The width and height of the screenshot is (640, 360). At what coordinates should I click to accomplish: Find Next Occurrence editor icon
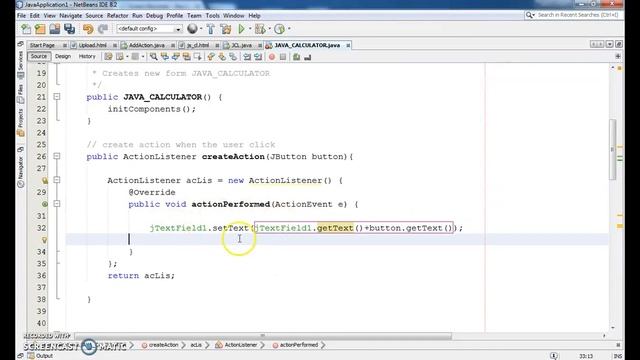click(x=176, y=57)
